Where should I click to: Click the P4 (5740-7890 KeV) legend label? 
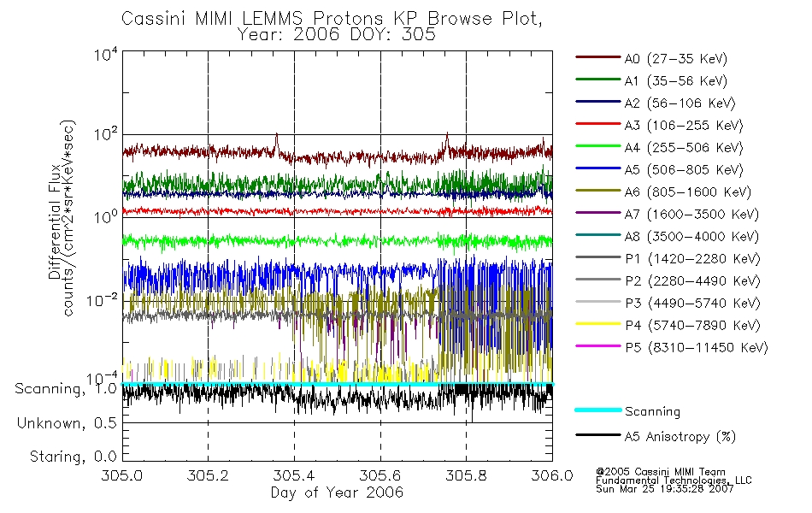(693, 326)
